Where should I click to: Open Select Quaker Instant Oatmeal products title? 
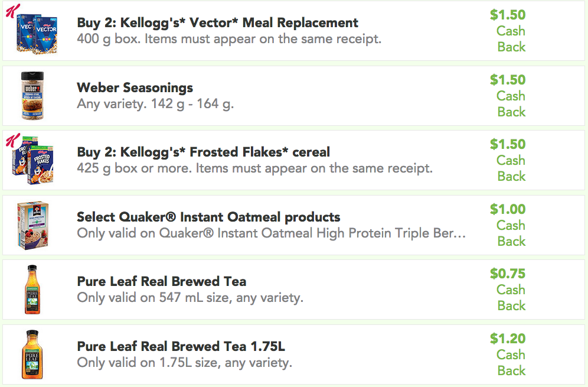pos(208,217)
